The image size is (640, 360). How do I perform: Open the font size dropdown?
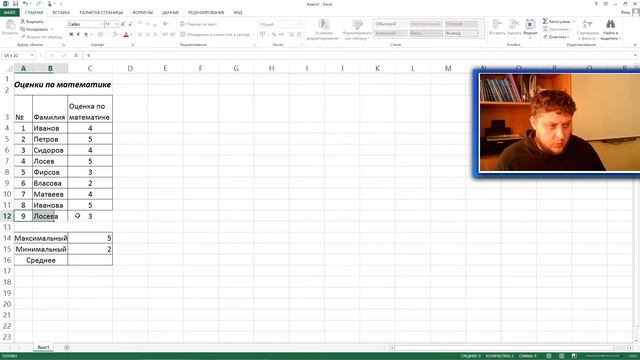pos(116,24)
